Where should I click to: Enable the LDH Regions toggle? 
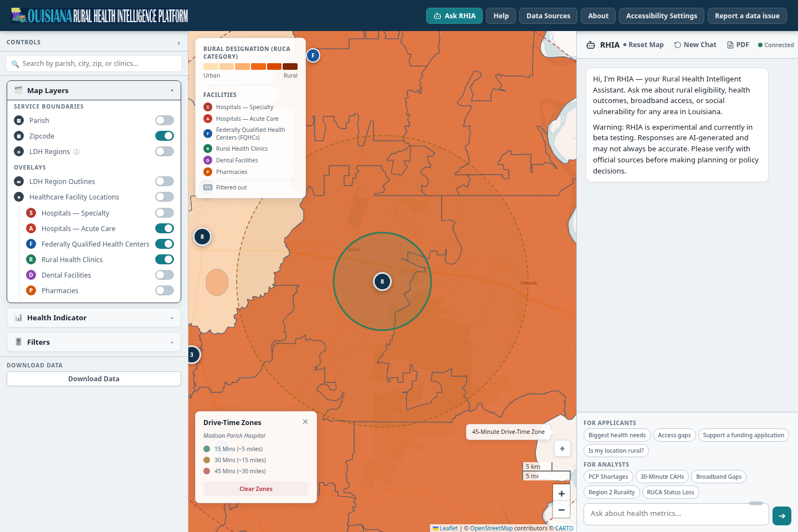click(x=165, y=151)
